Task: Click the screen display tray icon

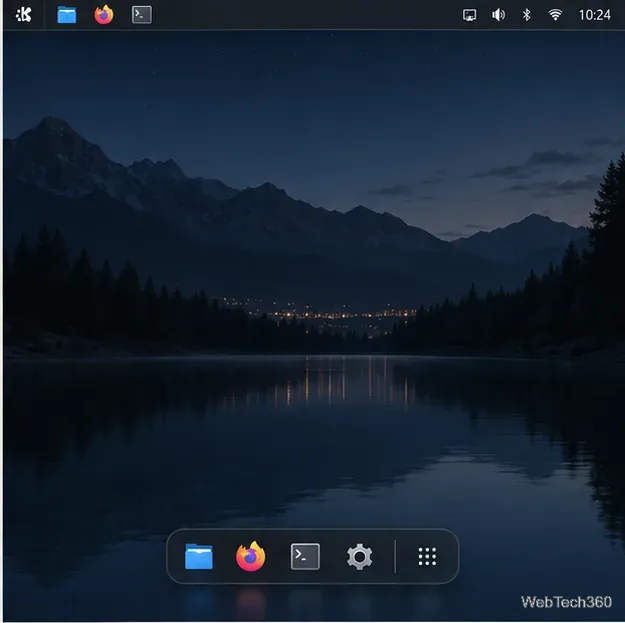Action: click(469, 15)
